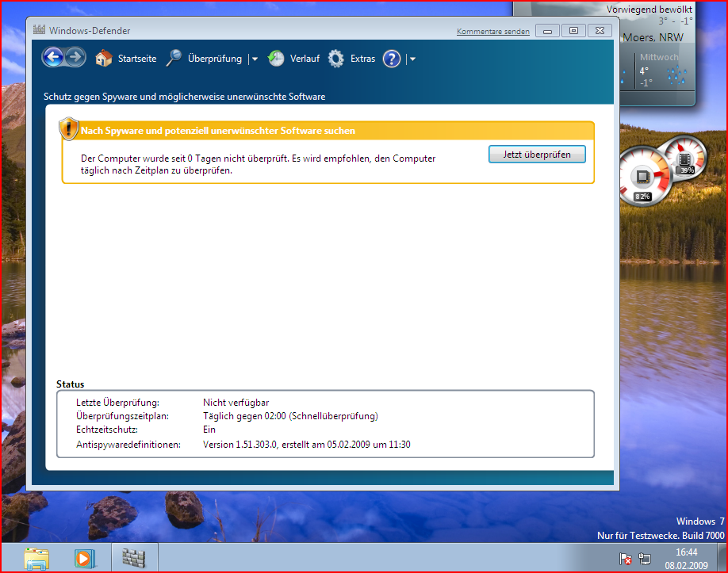The width and height of the screenshot is (728, 573).
Task: Click the Jetzt überprüfen button
Action: point(537,155)
